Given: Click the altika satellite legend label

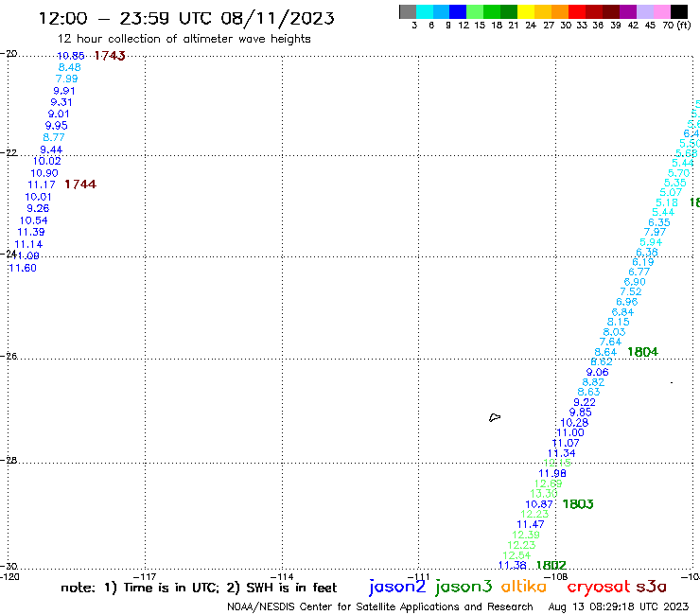Looking at the screenshot, I should coord(524,587).
